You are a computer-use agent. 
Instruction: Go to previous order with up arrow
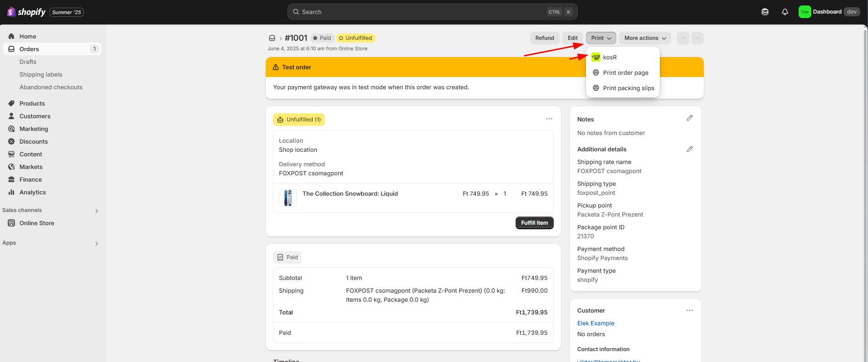coord(683,38)
